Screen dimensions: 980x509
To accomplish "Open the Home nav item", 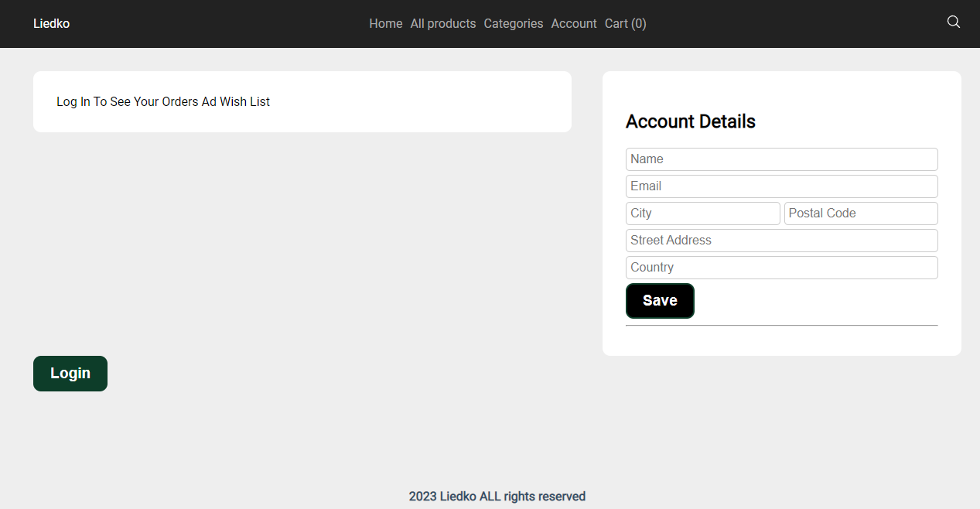I will 386,24.
